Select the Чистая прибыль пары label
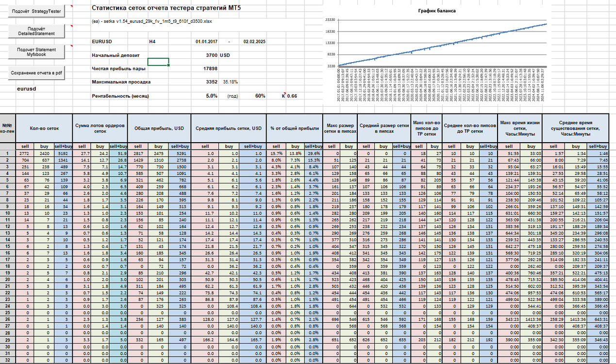The height and width of the screenshot is (364, 616). (118, 68)
